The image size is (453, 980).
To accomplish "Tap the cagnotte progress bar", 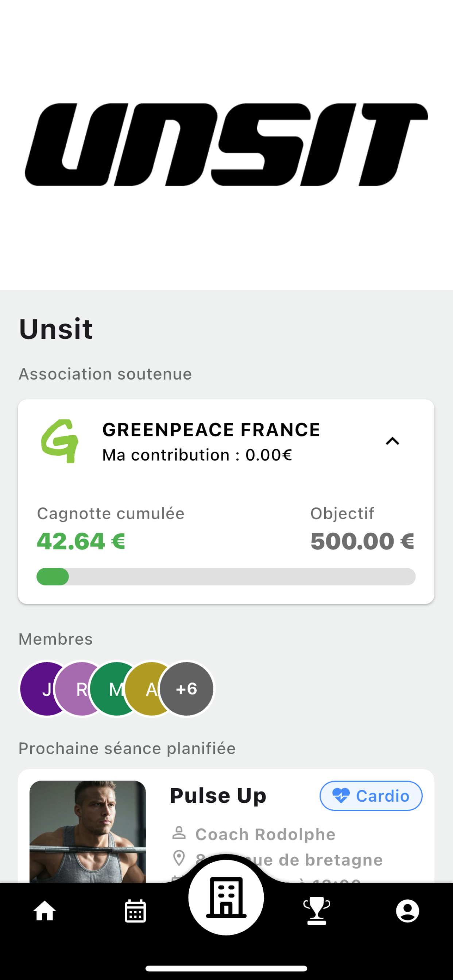I will coord(226,577).
